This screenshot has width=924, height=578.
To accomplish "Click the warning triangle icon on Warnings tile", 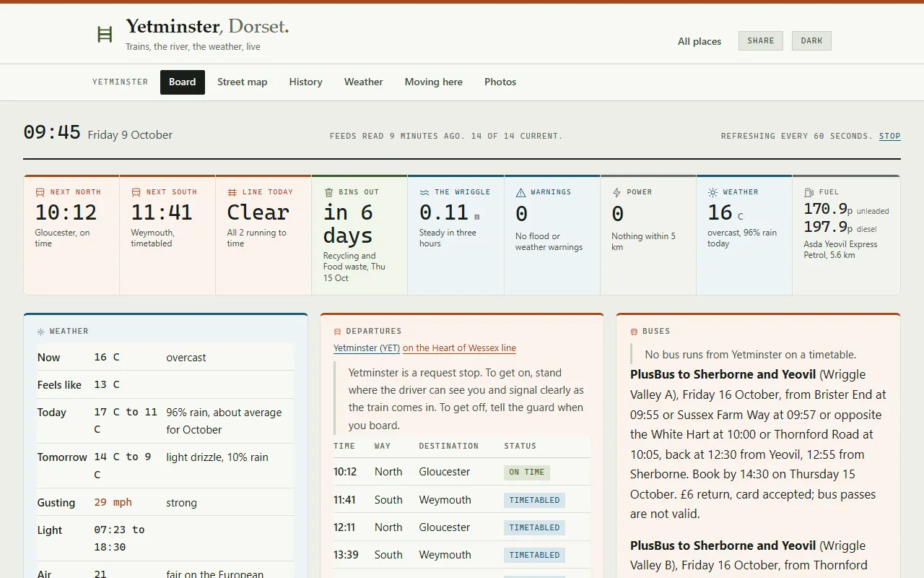I will click(520, 192).
